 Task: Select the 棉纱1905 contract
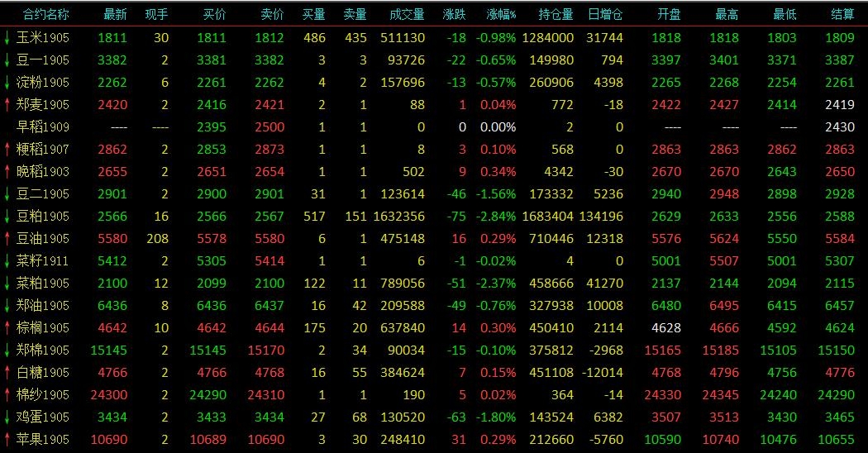43,395
